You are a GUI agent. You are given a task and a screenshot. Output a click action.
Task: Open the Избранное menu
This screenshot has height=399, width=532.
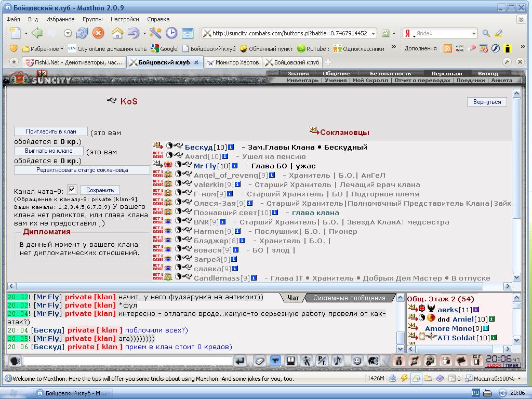tap(60, 19)
